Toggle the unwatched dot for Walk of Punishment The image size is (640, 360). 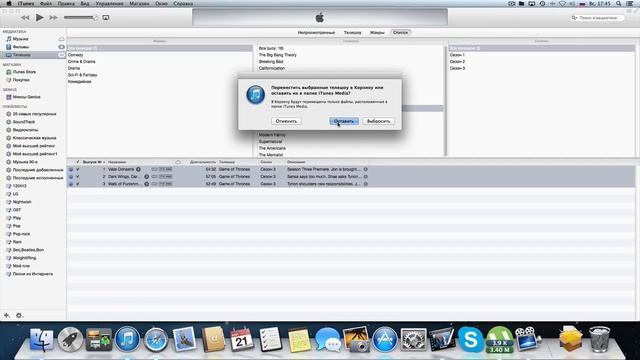[71, 184]
